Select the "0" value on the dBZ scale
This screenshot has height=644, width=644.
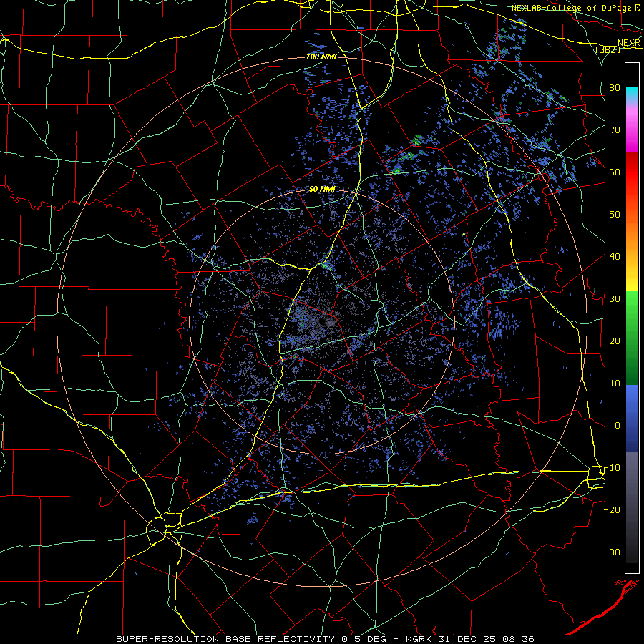coord(618,426)
